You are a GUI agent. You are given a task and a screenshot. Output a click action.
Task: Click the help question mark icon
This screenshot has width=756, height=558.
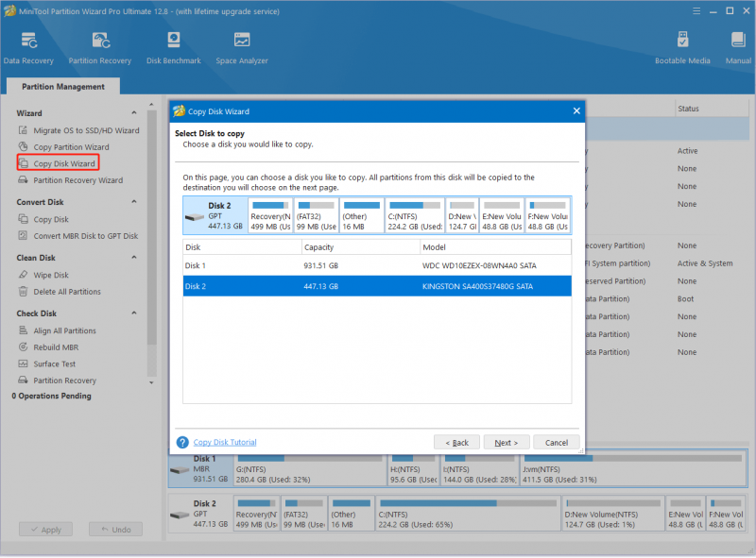pos(182,443)
